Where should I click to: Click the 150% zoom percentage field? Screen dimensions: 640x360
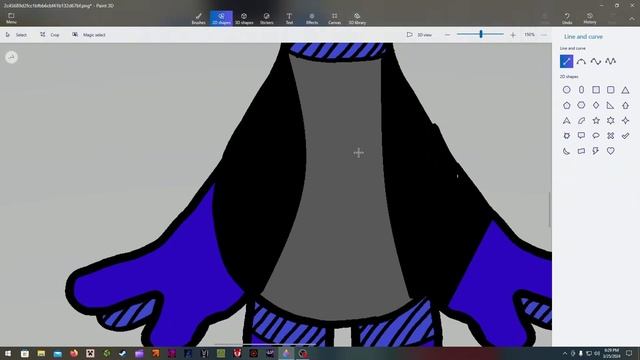pos(529,35)
